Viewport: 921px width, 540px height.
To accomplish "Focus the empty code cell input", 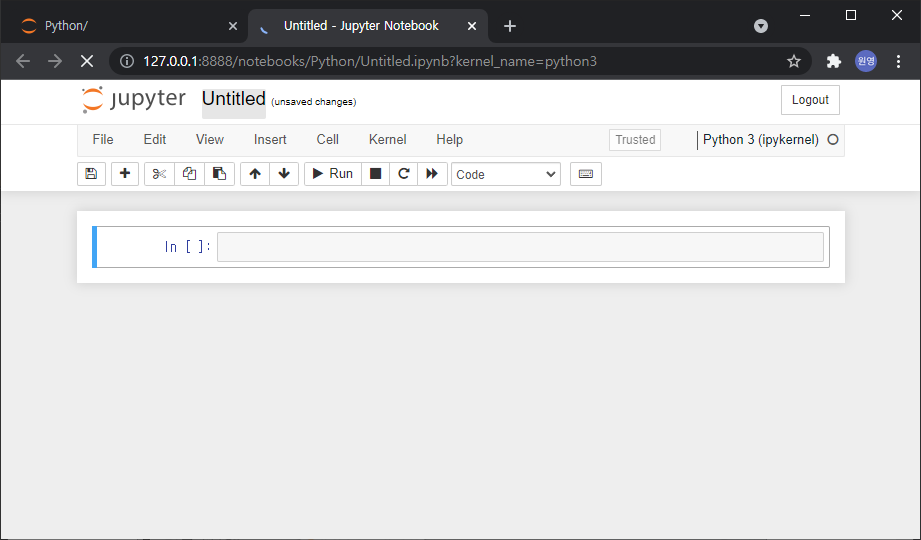I will (x=520, y=247).
